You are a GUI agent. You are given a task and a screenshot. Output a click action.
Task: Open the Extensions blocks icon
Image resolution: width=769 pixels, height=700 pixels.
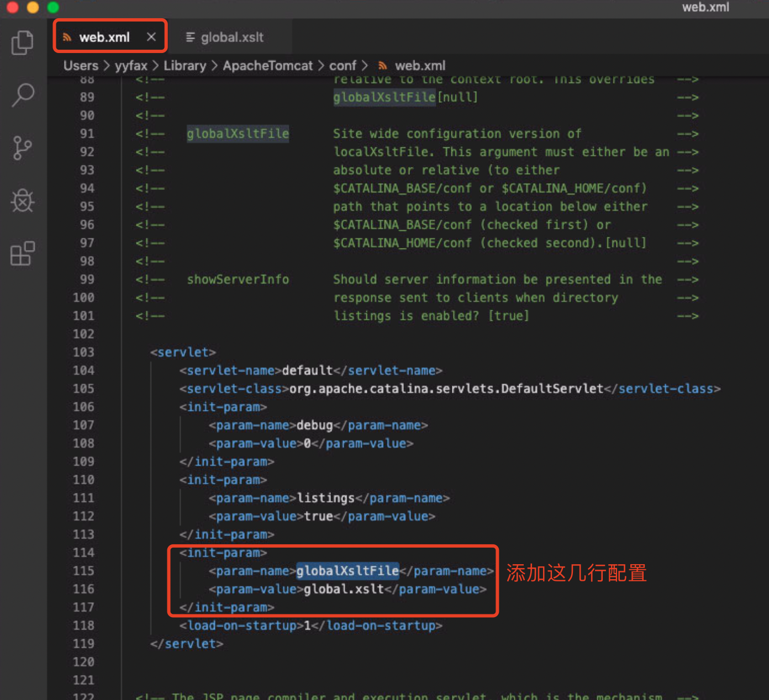point(23,253)
